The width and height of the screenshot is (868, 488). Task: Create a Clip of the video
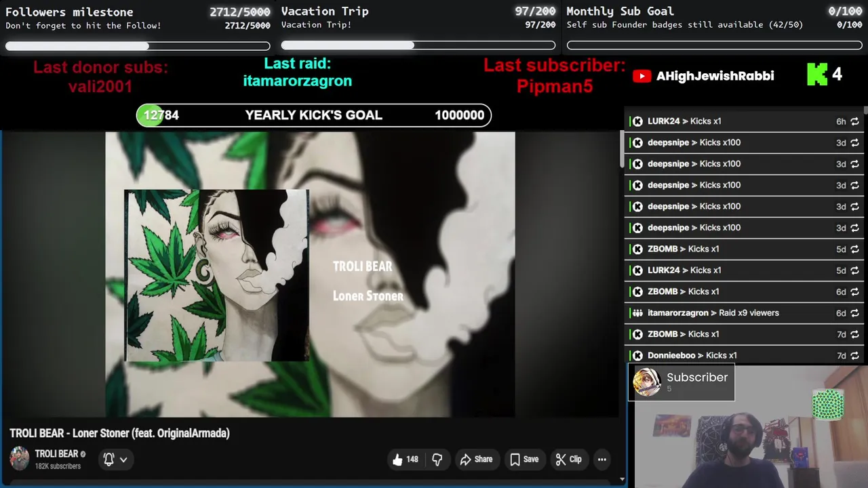[568, 460]
